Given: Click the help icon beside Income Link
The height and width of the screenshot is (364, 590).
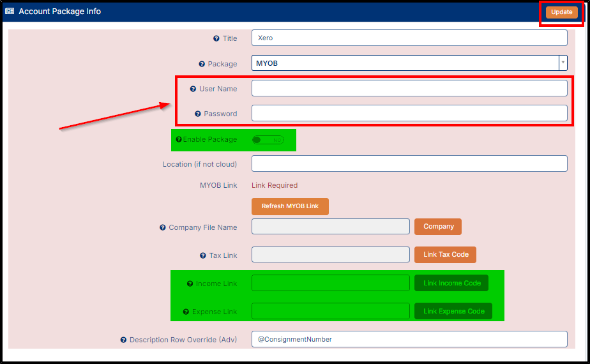Looking at the screenshot, I should coord(190,284).
